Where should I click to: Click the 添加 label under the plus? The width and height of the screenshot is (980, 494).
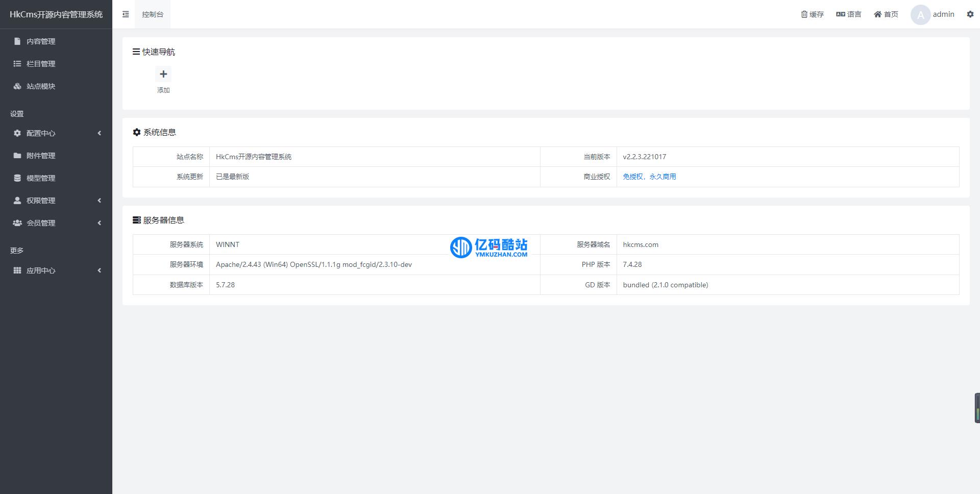click(x=163, y=90)
